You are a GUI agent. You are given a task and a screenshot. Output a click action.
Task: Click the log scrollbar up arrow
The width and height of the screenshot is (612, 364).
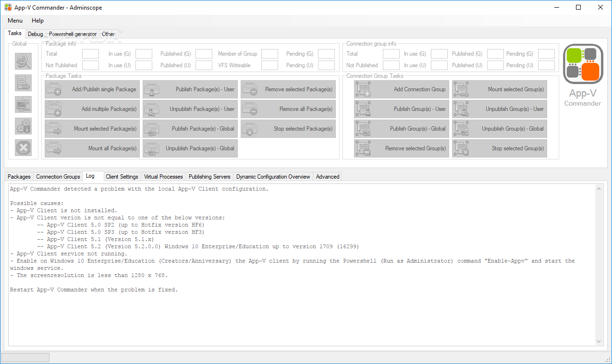[x=599, y=189]
